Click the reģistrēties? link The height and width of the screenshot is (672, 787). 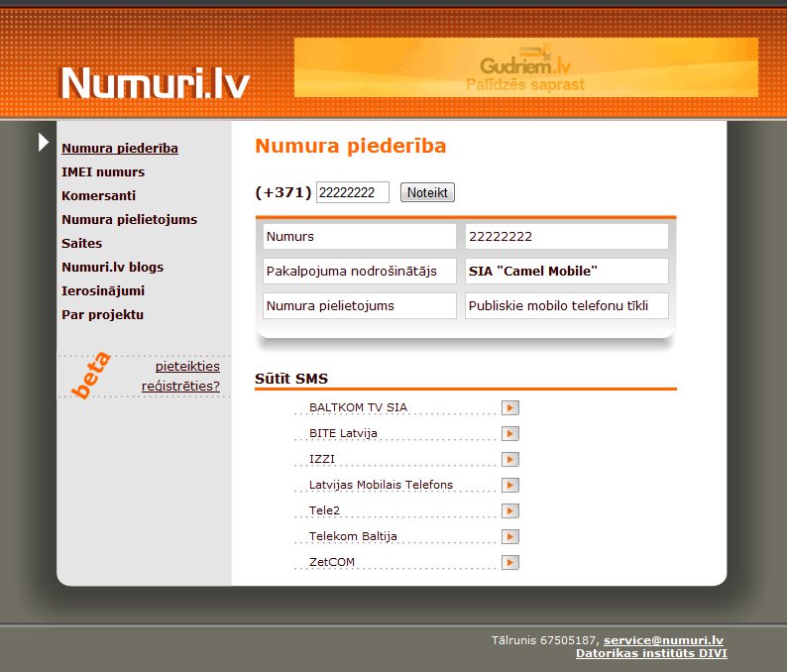(180, 386)
